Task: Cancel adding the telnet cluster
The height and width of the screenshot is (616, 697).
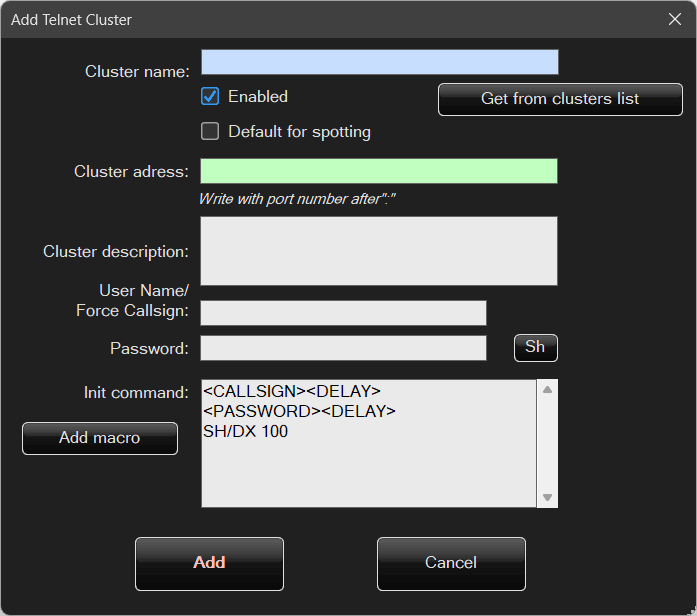Action: (x=451, y=563)
